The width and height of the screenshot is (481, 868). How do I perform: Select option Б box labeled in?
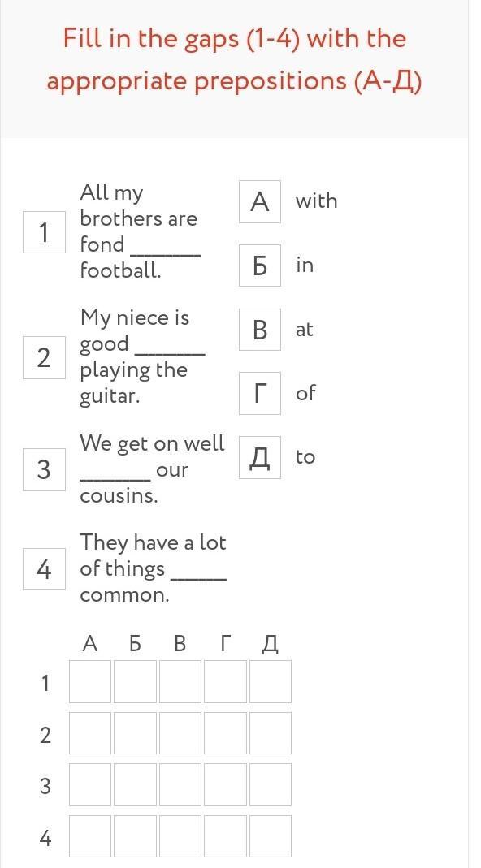tap(260, 266)
